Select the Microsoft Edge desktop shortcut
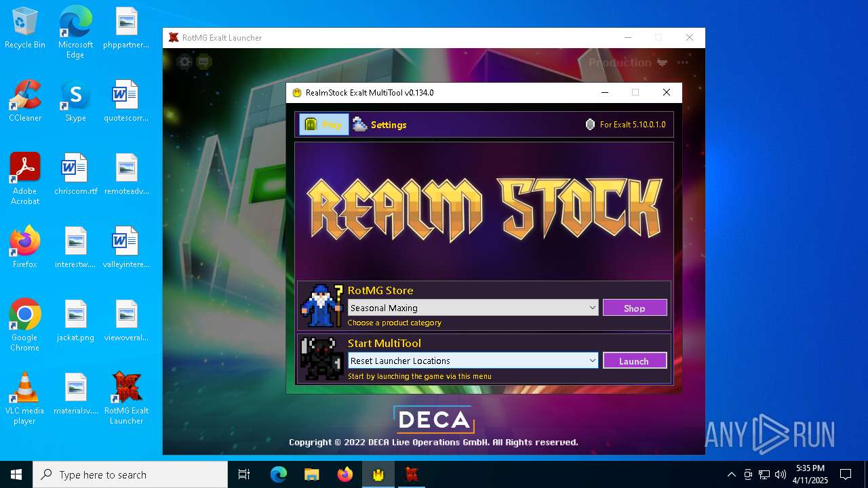The height and width of the screenshot is (488, 868). coord(75,33)
